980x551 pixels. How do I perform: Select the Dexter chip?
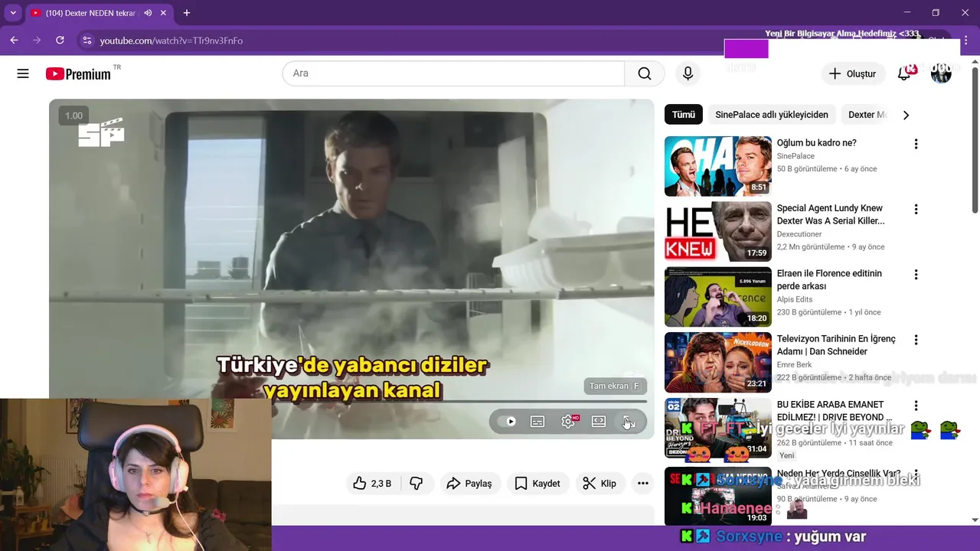(867, 115)
